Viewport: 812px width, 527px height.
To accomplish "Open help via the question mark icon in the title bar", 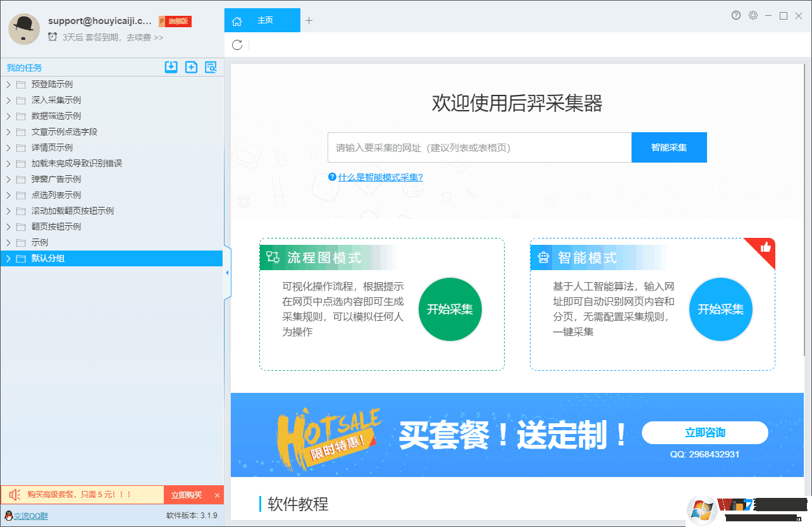I will (736, 16).
